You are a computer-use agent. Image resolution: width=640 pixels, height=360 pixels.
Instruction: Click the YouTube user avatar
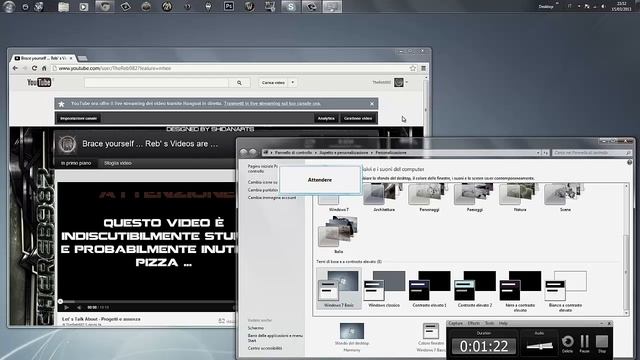coord(399,82)
